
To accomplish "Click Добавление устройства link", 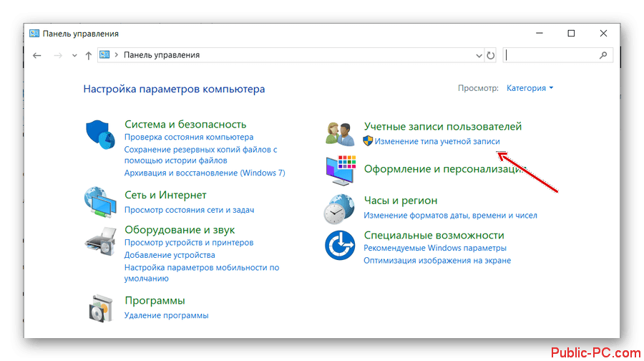I will coord(170,255).
